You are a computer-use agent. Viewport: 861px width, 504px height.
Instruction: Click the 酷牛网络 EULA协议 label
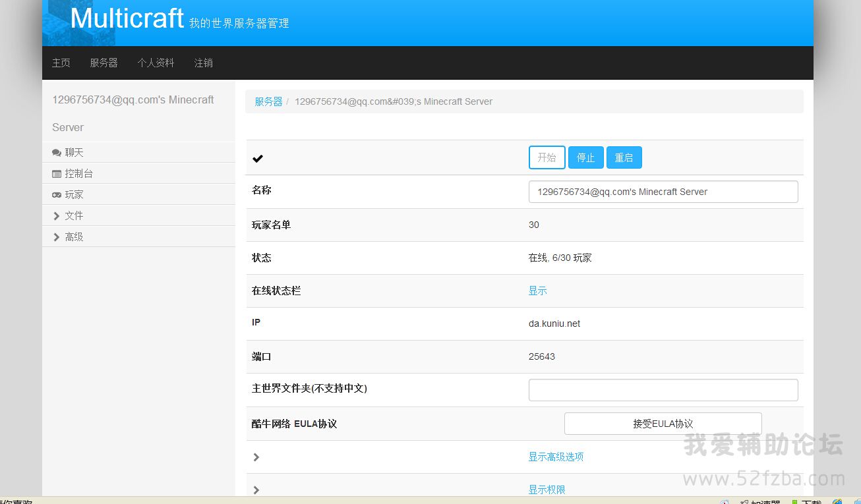tap(295, 424)
